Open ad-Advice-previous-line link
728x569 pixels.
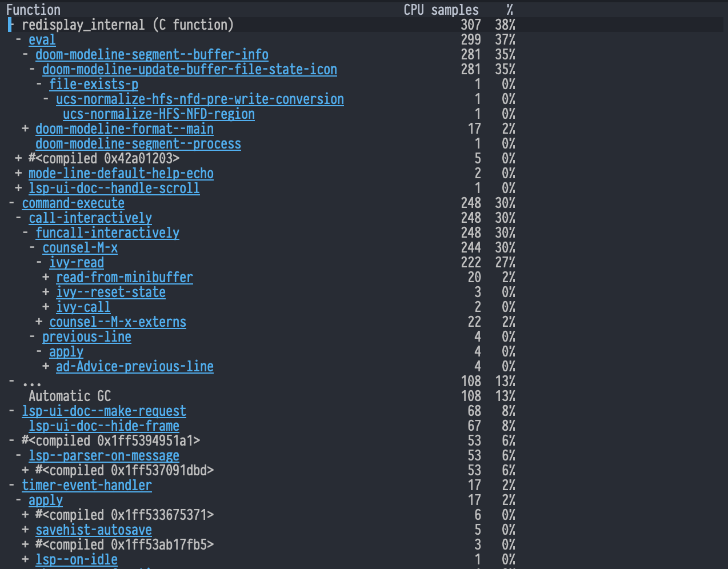coord(135,366)
